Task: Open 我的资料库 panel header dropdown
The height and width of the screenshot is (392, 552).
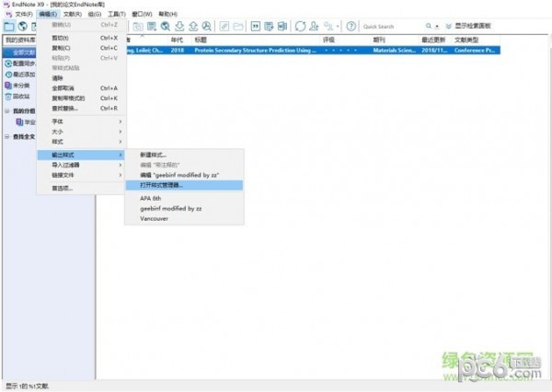Action: pyautogui.click(x=19, y=40)
